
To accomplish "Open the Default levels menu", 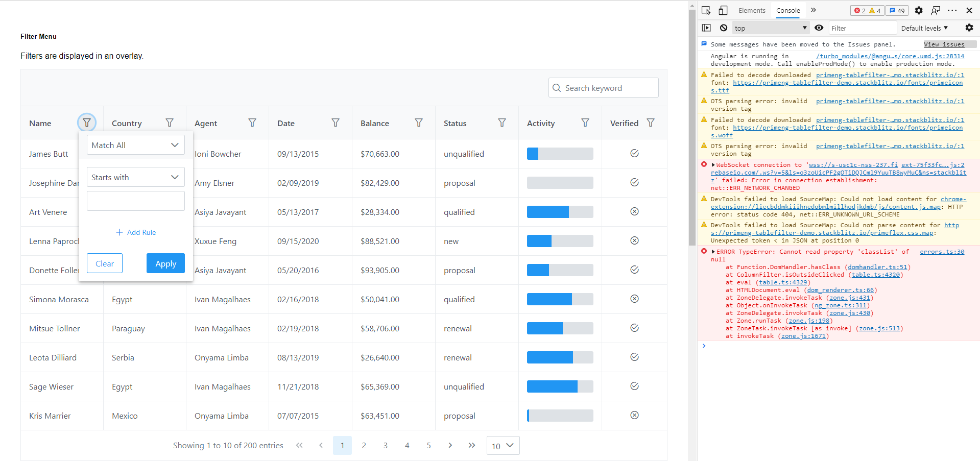I will (923, 28).
